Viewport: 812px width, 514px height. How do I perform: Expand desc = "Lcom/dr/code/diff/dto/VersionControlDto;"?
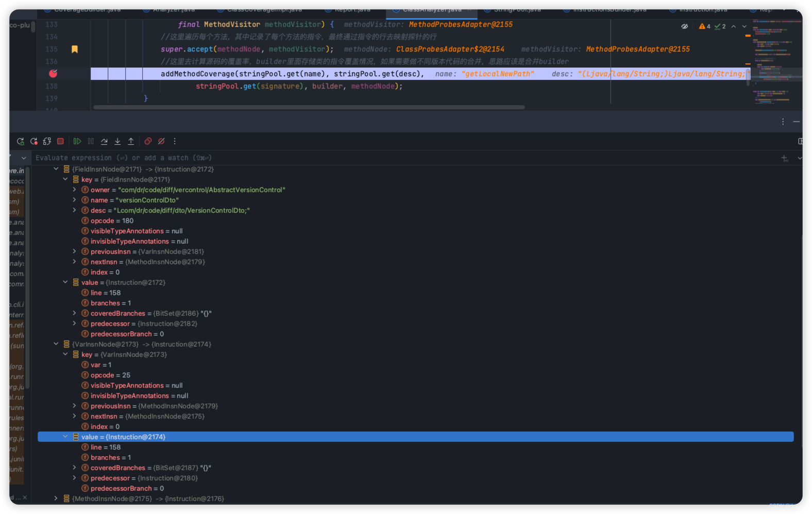[x=75, y=210]
